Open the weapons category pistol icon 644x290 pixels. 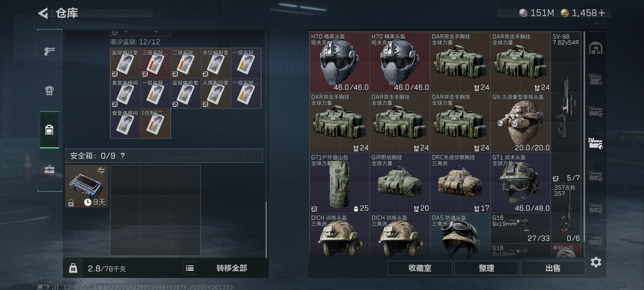[49, 51]
